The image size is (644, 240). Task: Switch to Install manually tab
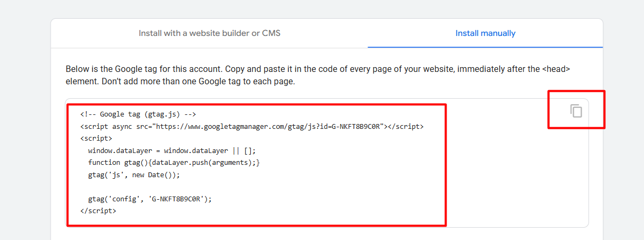coord(485,33)
